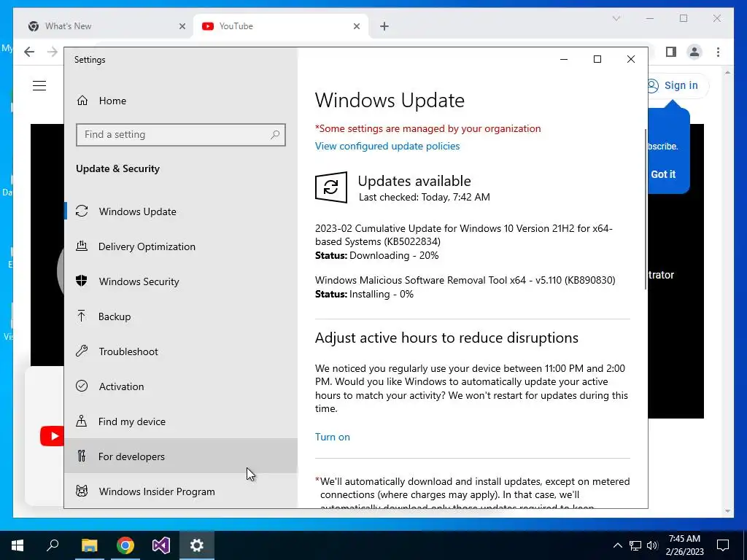This screenshot has width=747, height=560.
Task: Click the Delivery Optimization icon
Action: pos(82,246)
